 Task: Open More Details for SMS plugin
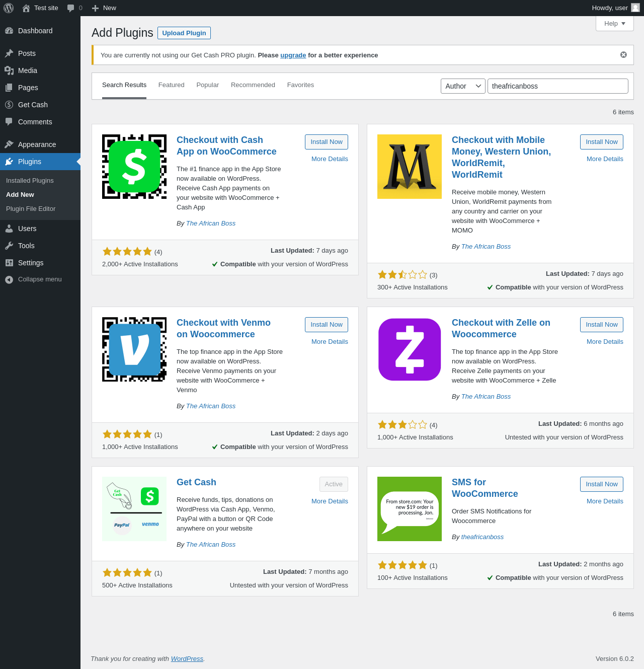[605, 501]
